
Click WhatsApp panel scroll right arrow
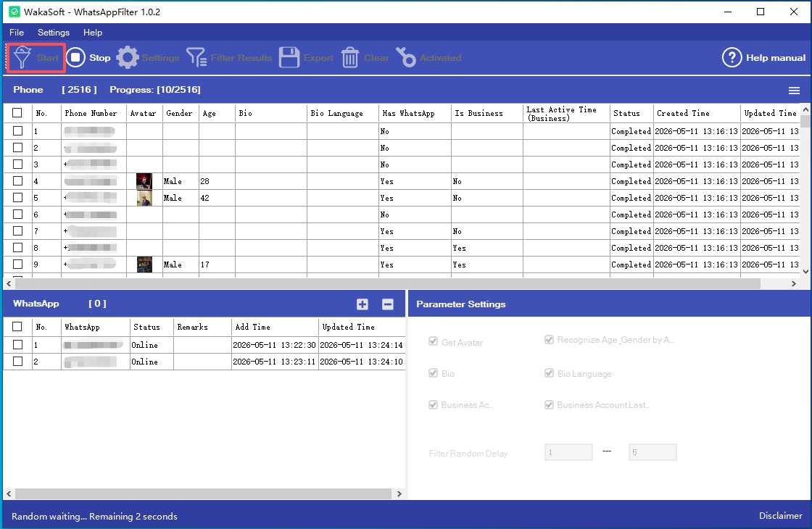pos(399,493)
